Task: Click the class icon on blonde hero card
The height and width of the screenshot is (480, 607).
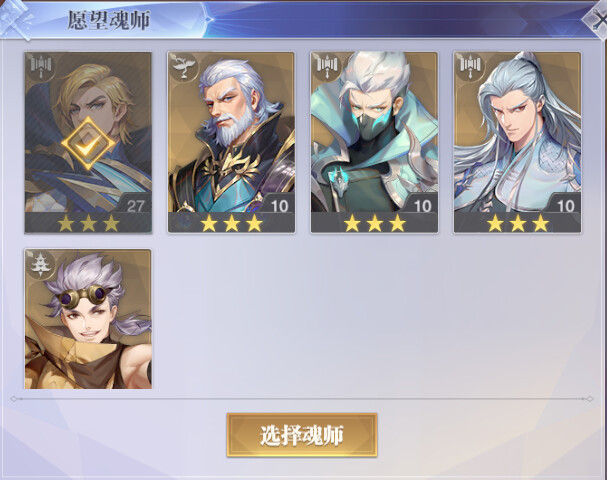Action: point(41,67)
